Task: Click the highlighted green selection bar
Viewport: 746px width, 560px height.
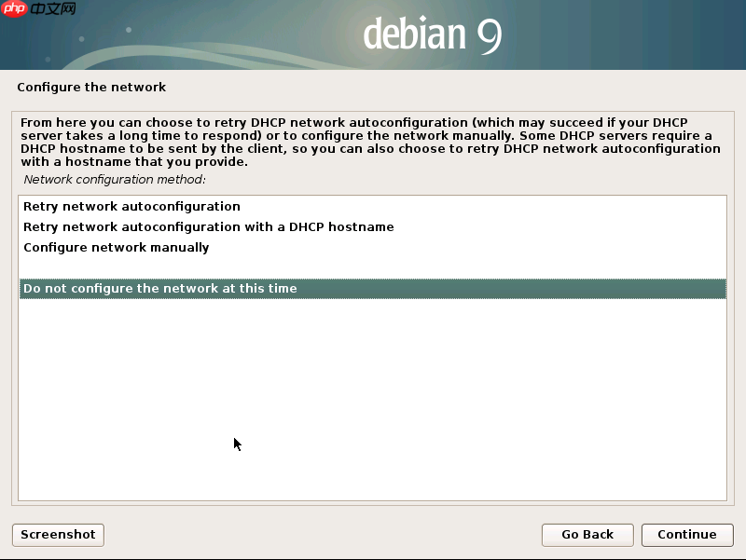Action: 373,288
